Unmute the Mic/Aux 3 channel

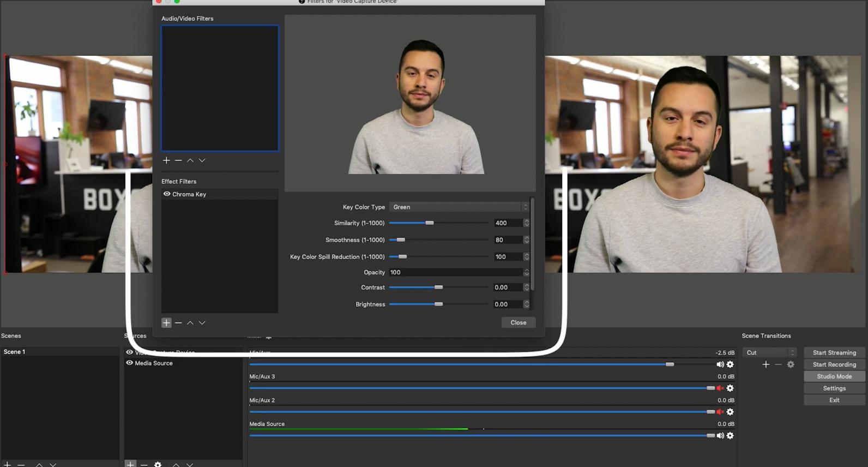720,388
